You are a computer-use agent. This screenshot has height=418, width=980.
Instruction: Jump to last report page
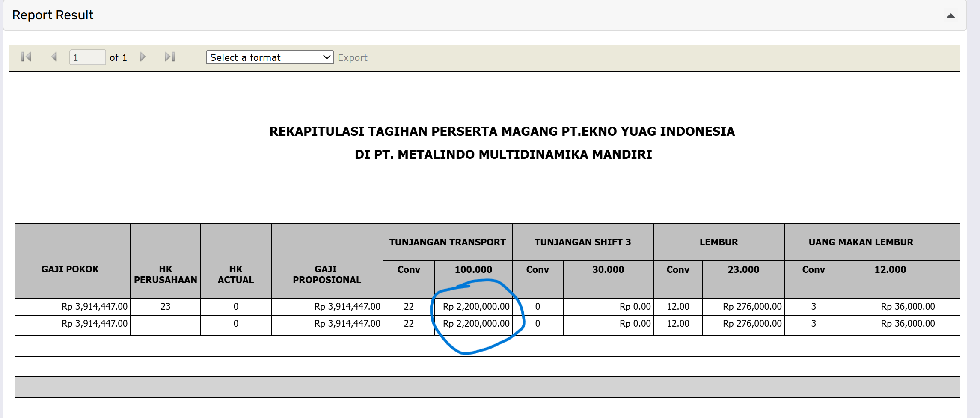tap(170, 57)
